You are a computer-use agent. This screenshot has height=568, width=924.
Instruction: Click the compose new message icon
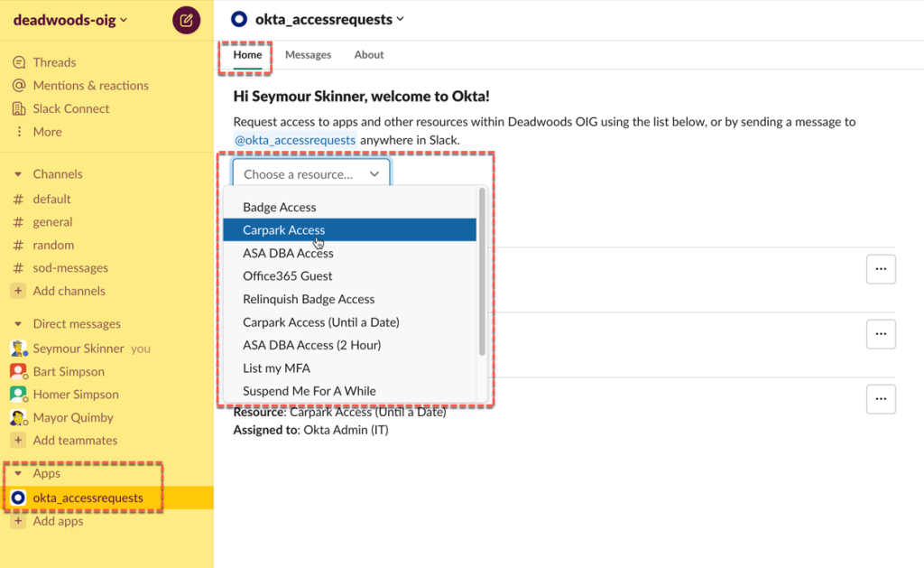coord(186,20)
